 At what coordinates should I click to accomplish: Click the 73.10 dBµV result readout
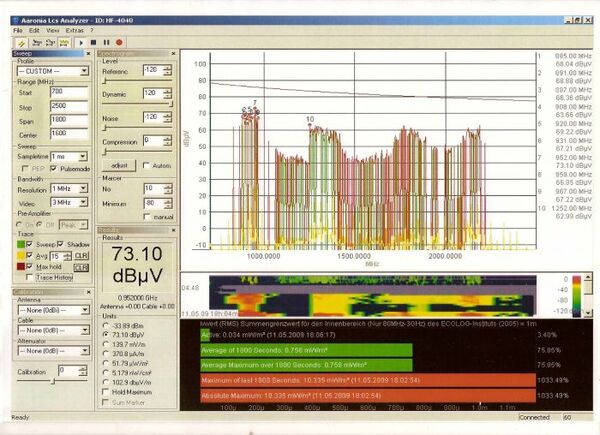tap(137, 265)
